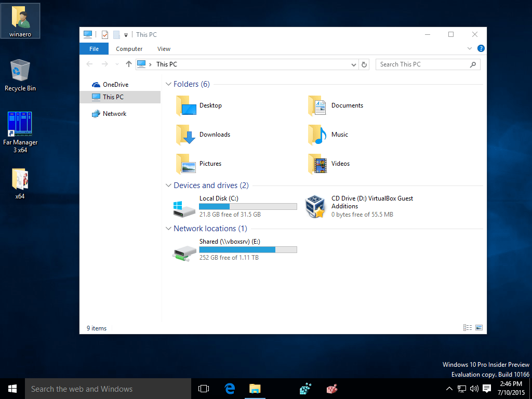532x399 pixels.
Task: Collapse the Folders (6) section
Action: pyautogui.click(x=168, y=84)
